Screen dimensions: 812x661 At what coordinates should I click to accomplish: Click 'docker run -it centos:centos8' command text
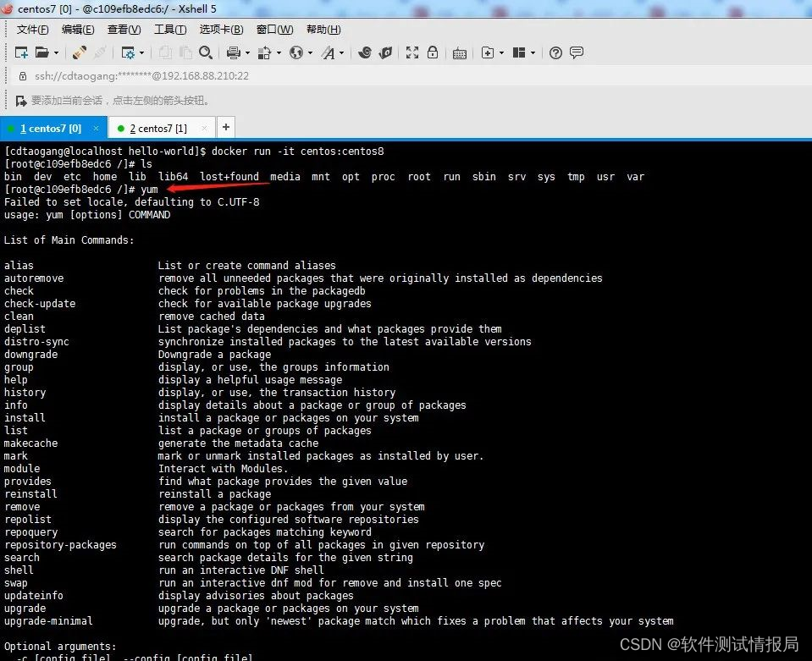click(298, 151)
